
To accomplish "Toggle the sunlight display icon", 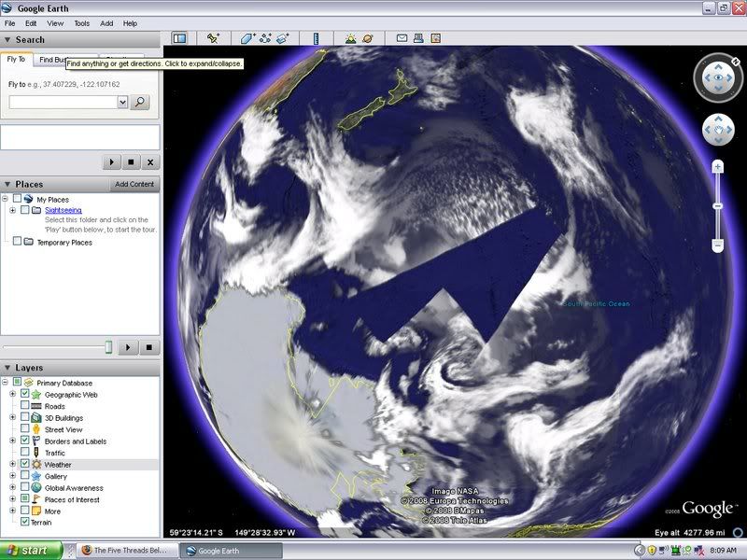I will [351, 38].
